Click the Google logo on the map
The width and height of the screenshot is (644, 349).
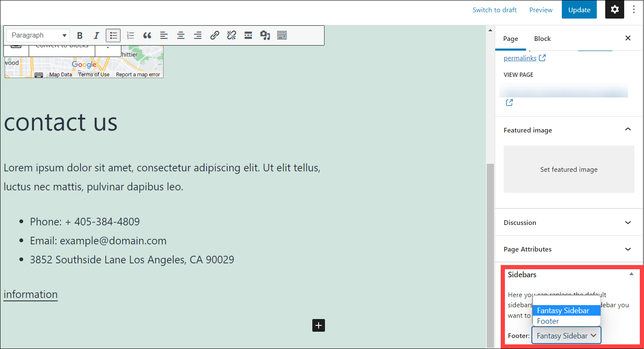84,65
